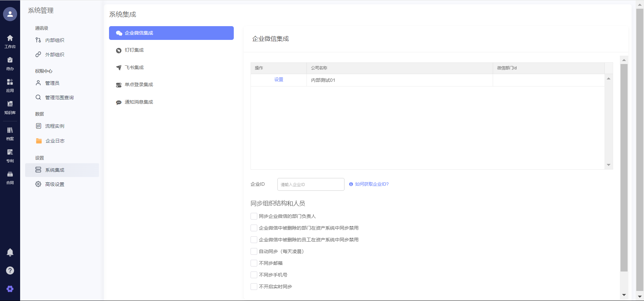Open the 工作台 home icon
Viewport: 644px width, 301px height.
(10, 38)
